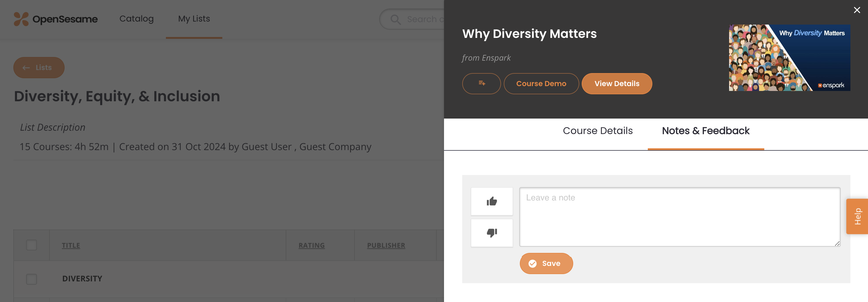Image resolution: width=868 pixels, height=302 pixels.
Task: Toggle the select-all checkbox in table header
Action: click(x=32, y=245)
